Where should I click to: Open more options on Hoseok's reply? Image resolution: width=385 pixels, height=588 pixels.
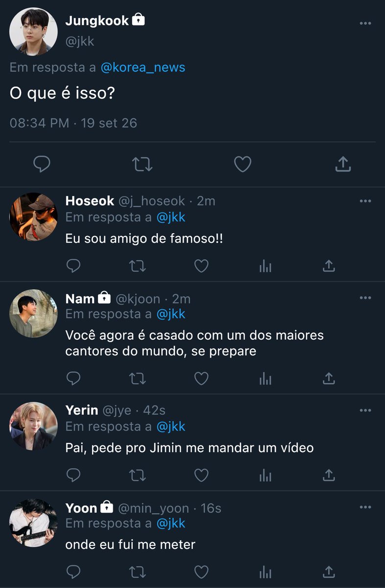pos(365,201)
